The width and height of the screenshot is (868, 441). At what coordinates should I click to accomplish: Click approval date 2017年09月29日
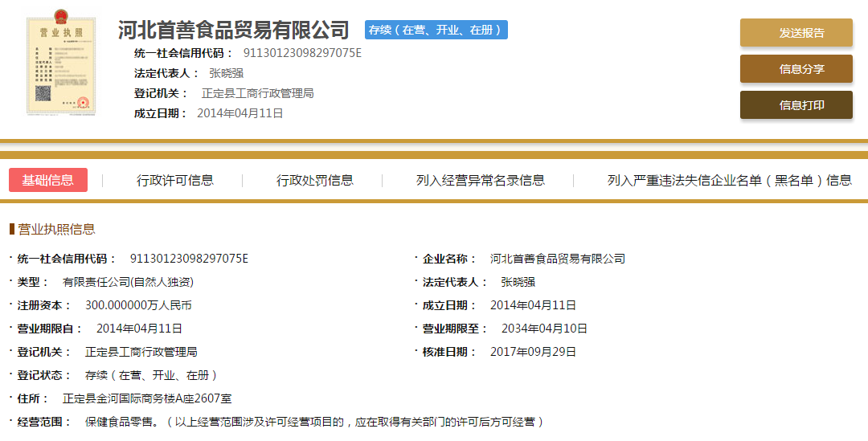pyautogui.click(x=533, y=352)
